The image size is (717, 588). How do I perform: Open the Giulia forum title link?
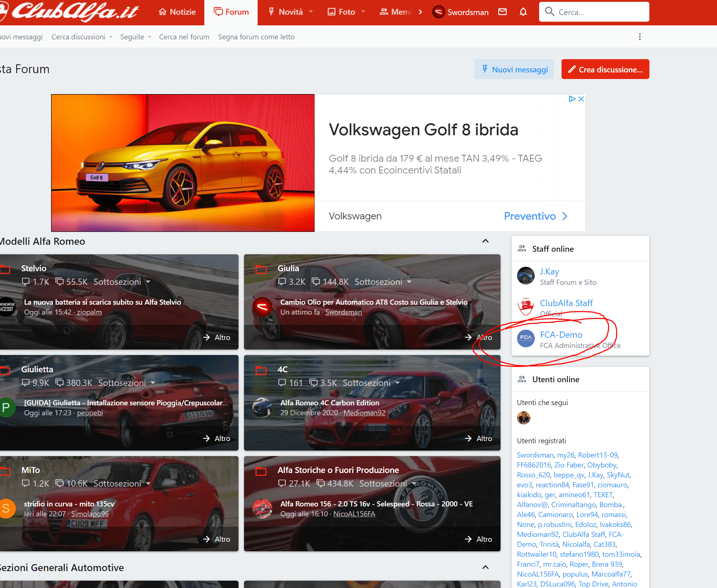coord(288,268)
